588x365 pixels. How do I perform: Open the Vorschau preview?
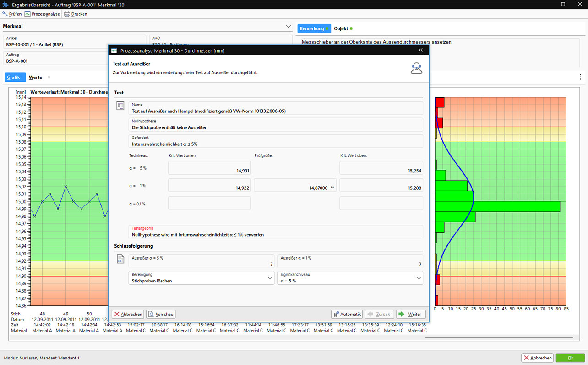click(x=161, y=314)
